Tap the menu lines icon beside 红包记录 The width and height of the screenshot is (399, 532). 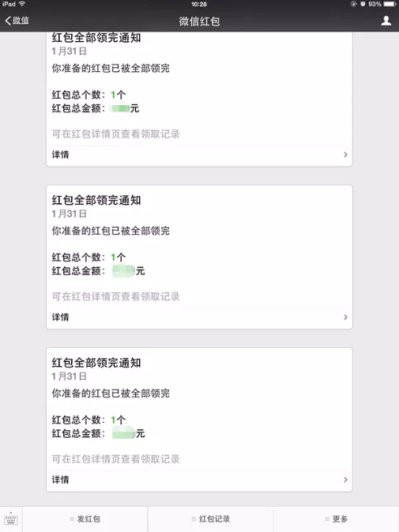194,519
